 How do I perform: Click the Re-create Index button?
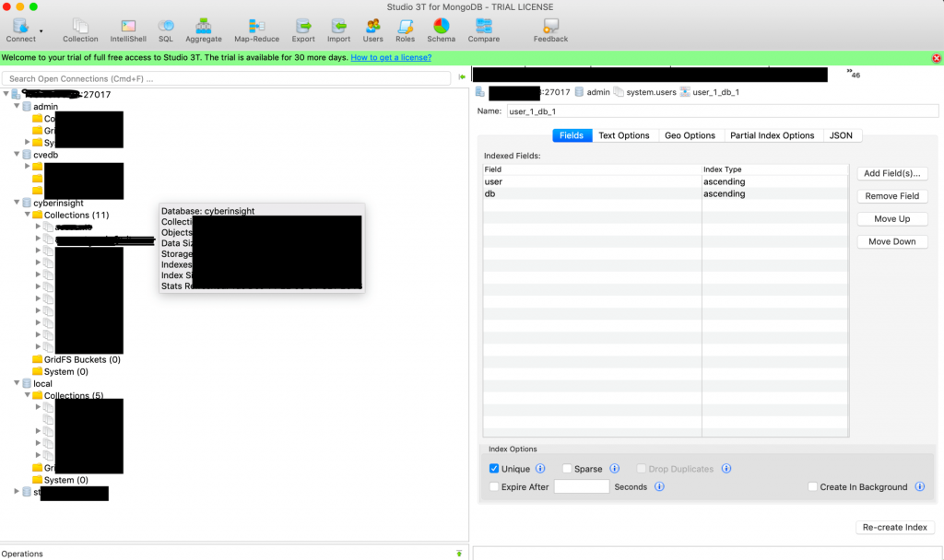(894, 527)
